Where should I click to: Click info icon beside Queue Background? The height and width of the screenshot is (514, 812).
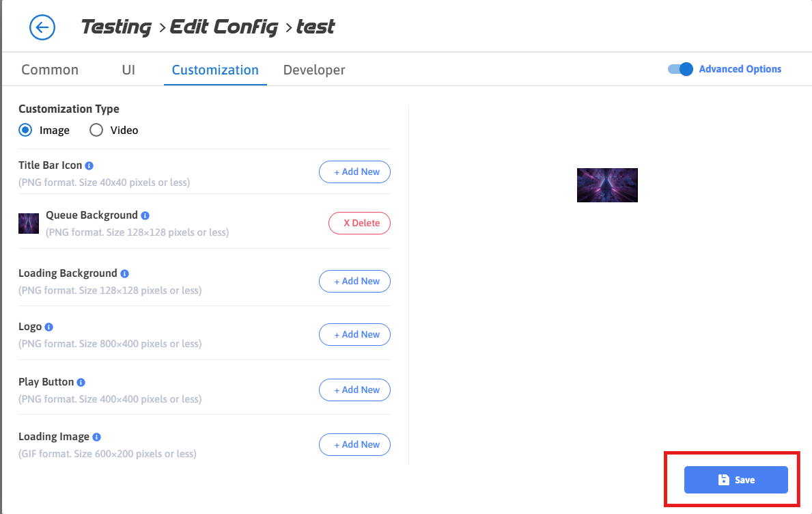click(145, 215)
